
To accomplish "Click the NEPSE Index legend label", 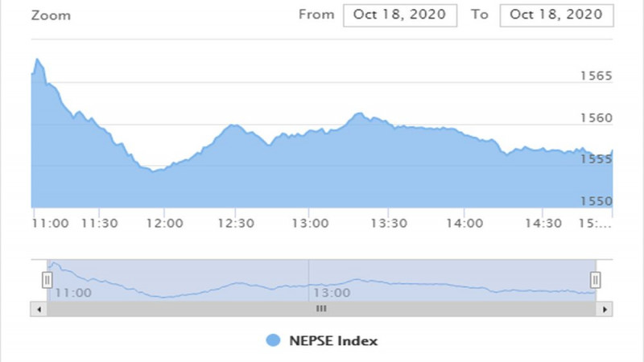I will tap(333, 340).
